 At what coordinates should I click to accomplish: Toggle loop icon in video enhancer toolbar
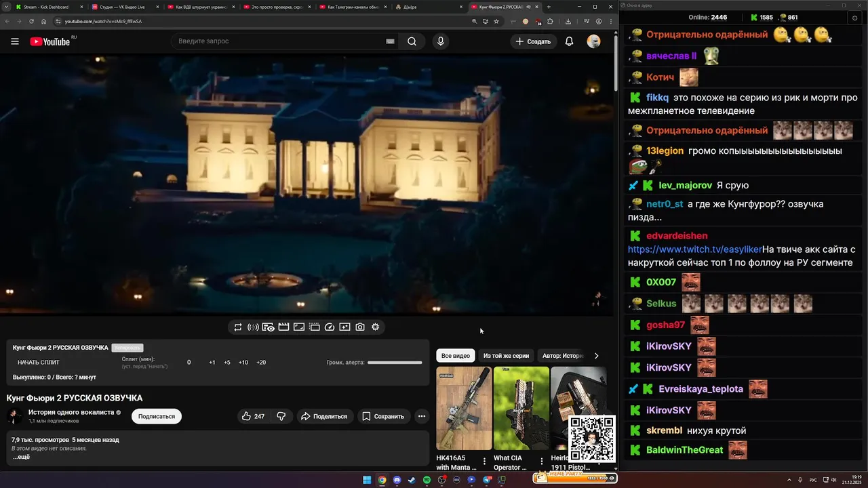tap(238, 327)
